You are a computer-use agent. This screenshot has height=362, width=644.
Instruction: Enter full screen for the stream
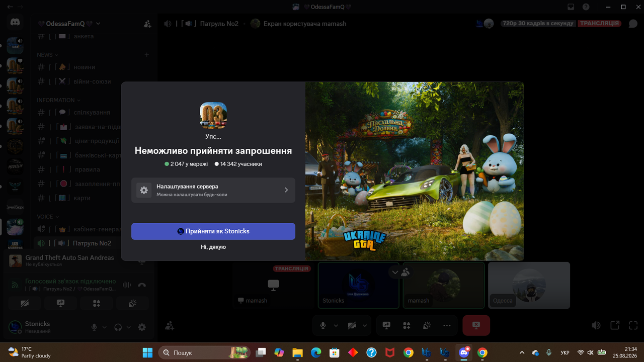(633, 325)
